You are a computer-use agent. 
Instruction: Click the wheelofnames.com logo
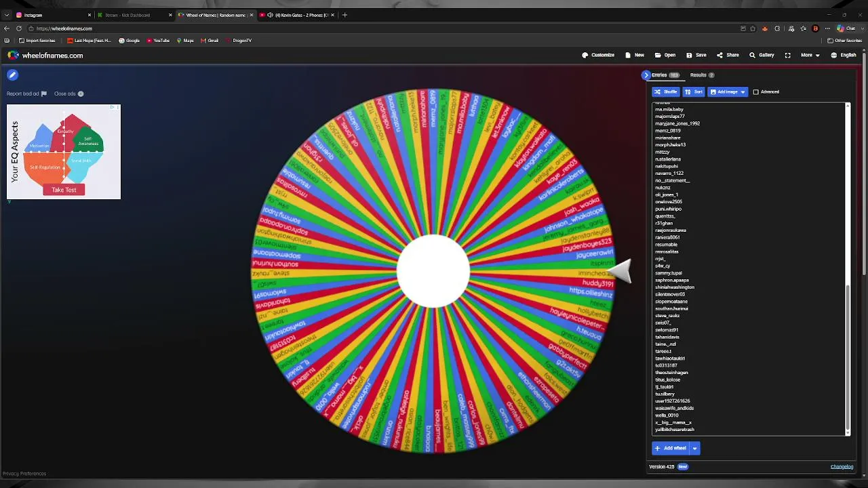click(x=45, y=56)
